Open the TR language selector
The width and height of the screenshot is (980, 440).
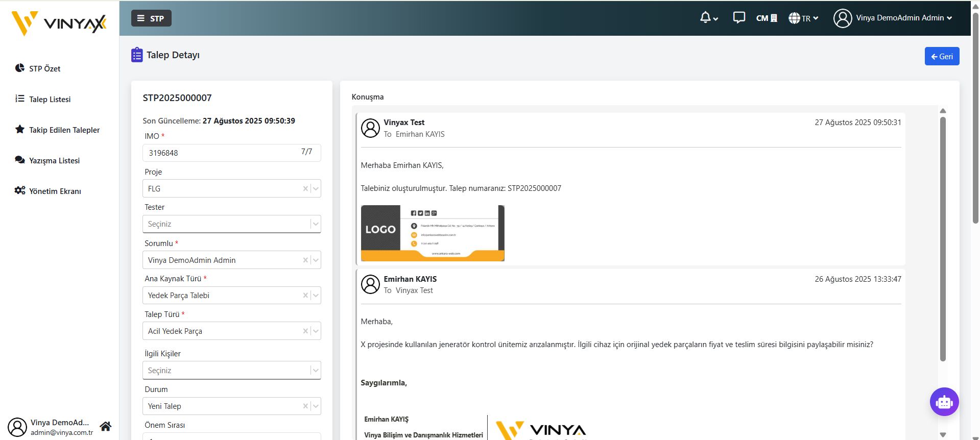pyautogui.click(x=803, y=18)
